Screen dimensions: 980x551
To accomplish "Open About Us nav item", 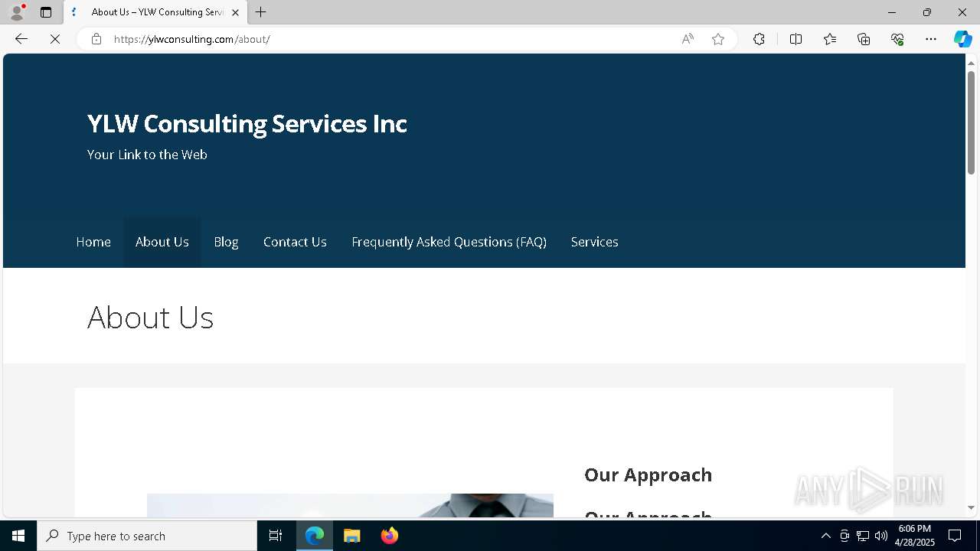I will tap(162, 242).
